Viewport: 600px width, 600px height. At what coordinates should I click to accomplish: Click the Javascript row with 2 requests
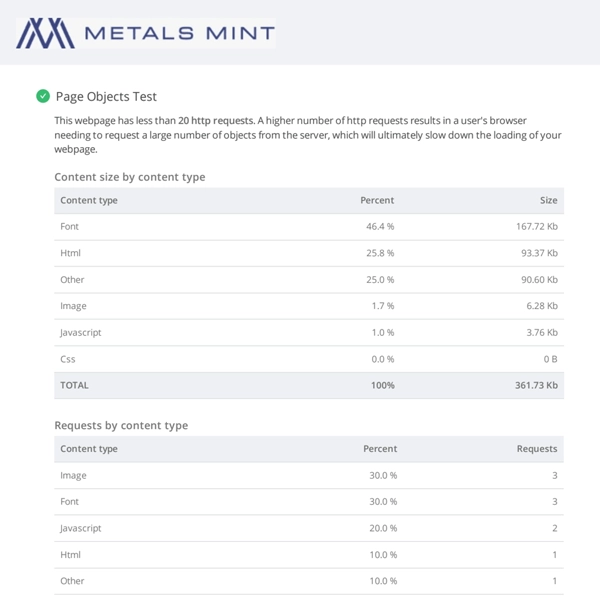pyautogui.click(x=308, y=528)
